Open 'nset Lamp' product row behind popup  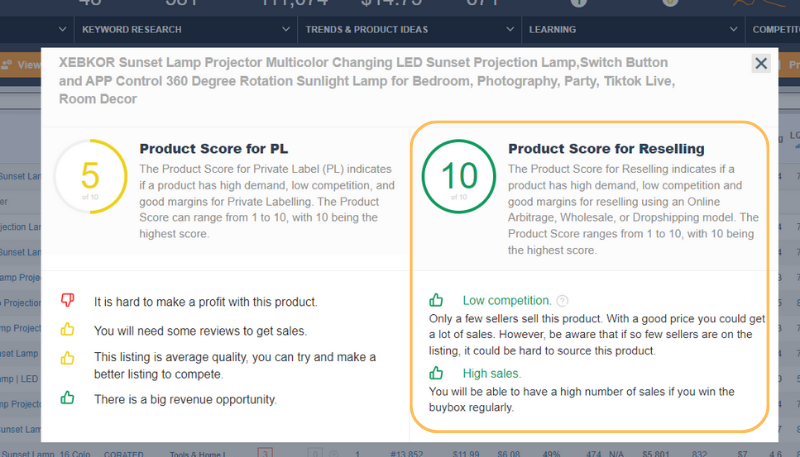pyautogui.click(x=19, y=353)
